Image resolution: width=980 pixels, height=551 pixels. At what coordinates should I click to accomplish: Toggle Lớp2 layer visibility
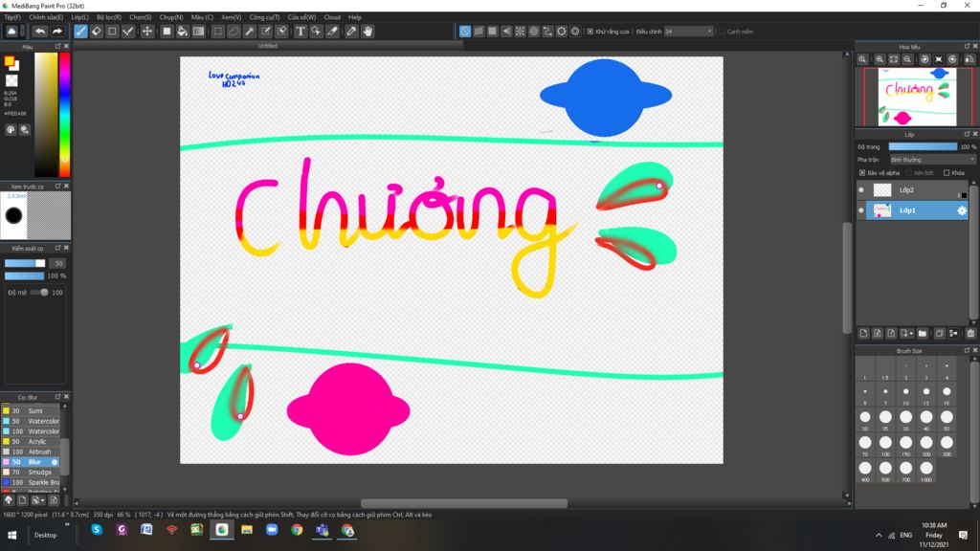pyautogui.click(x=861, y=190)
